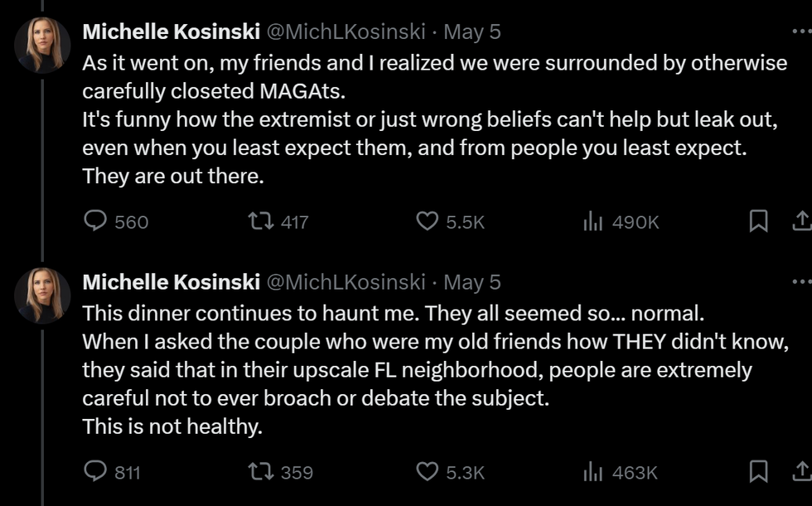Like the tweet with 5.3K likes

pyautogui.click(x=427, y=472)
